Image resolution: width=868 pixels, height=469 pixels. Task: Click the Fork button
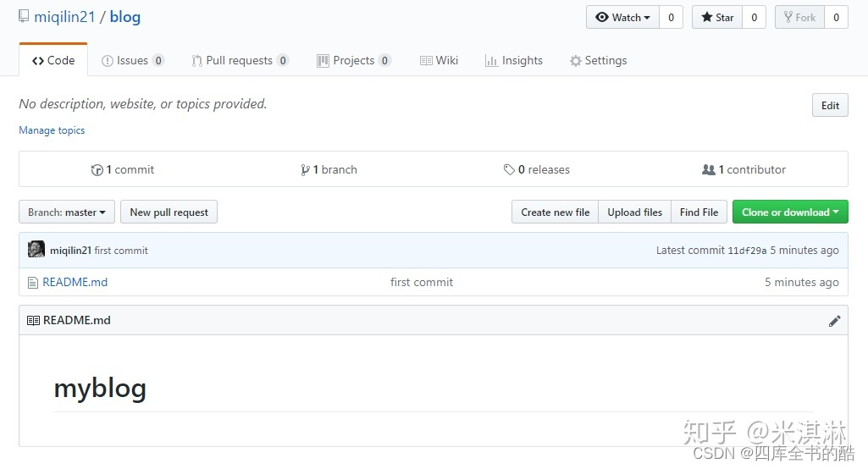point(800,17)
